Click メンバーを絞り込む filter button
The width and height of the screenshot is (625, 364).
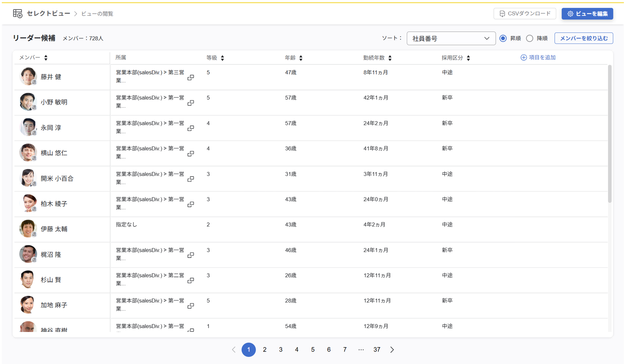(584, 38)
